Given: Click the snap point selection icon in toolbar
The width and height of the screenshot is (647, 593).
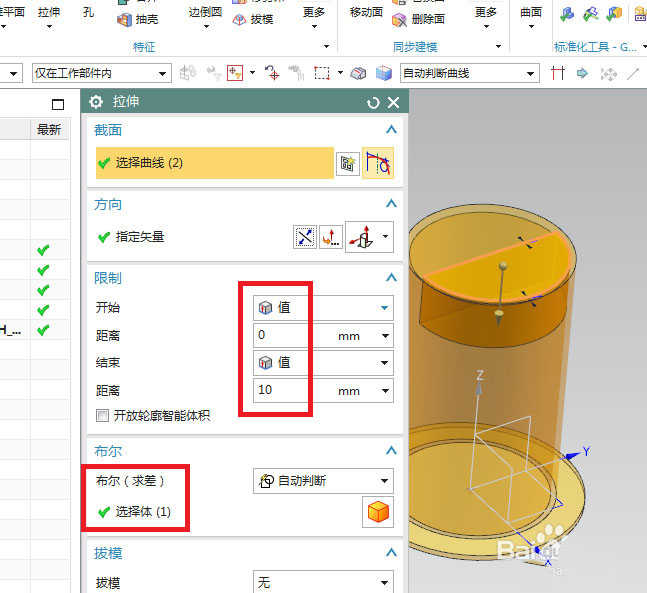Looking at the screenshot, I should pyautogui.click(x=235, y=73).
